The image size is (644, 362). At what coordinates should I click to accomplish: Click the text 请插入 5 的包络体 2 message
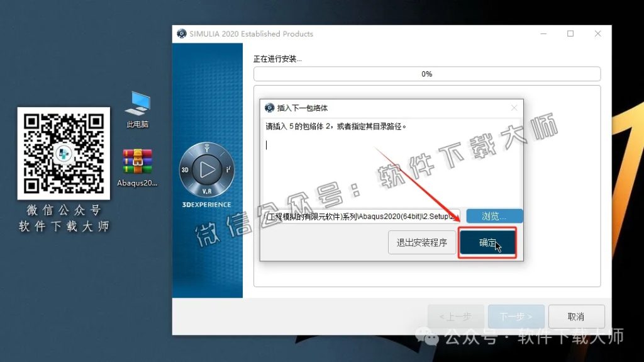tap(336, 127)
